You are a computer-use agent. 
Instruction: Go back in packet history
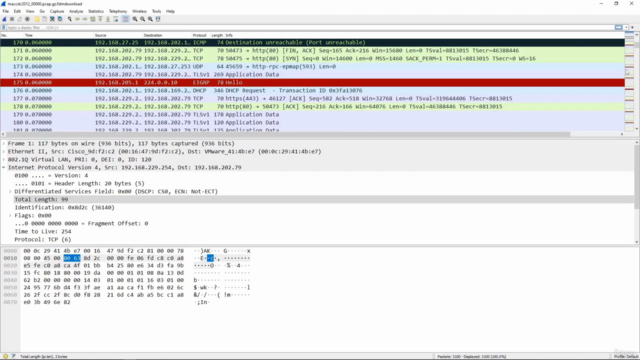tap(77, 19)
